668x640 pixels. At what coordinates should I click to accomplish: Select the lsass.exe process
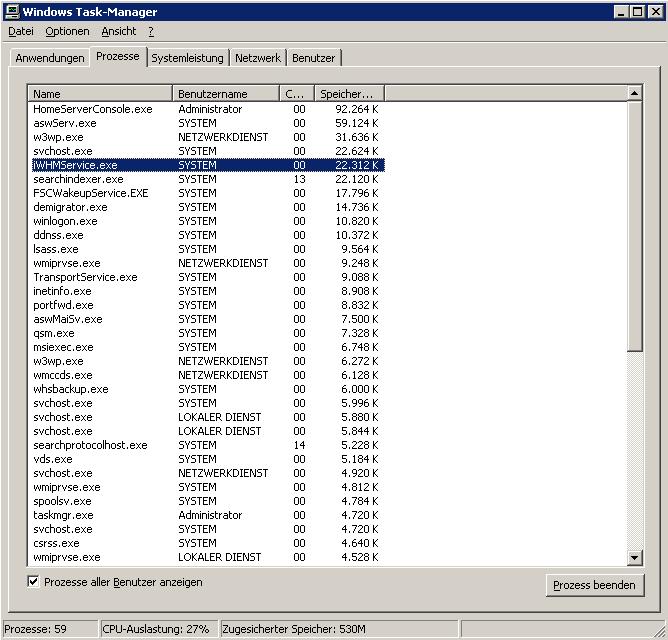tap(208, 249)
